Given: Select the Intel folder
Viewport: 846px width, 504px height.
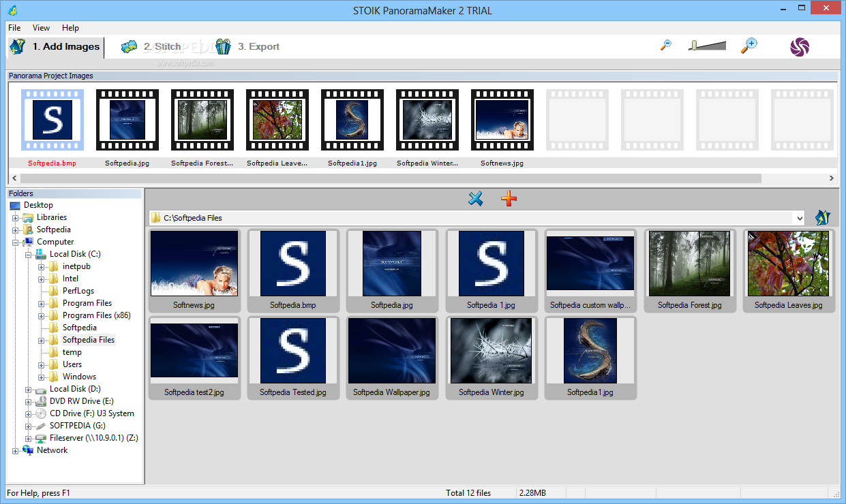Looking at the screenshot, I should tap(70, 279).
